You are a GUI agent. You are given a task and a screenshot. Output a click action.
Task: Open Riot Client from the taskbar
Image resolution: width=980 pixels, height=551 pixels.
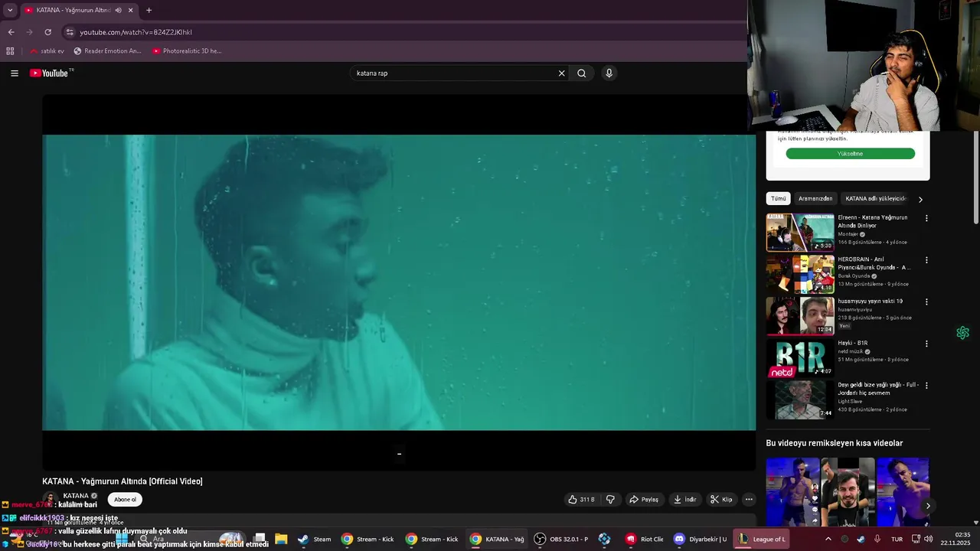tap(645, 539)
